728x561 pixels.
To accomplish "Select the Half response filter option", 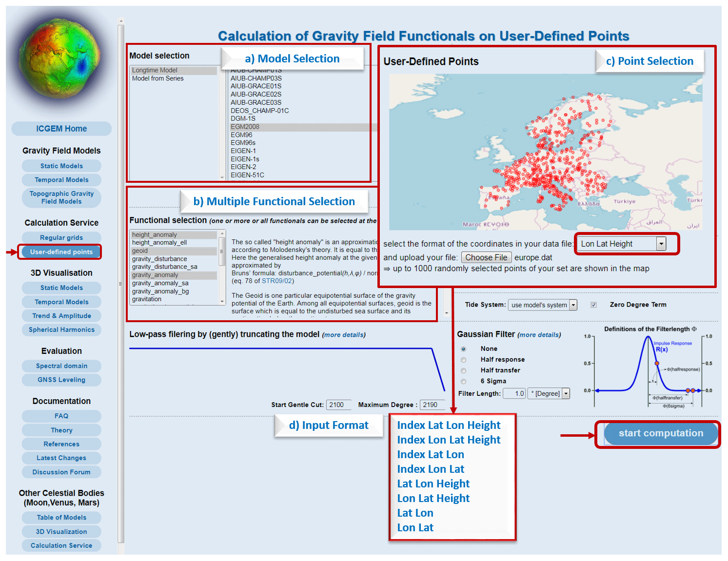I will pyautogui.click(x=464, y=360).
